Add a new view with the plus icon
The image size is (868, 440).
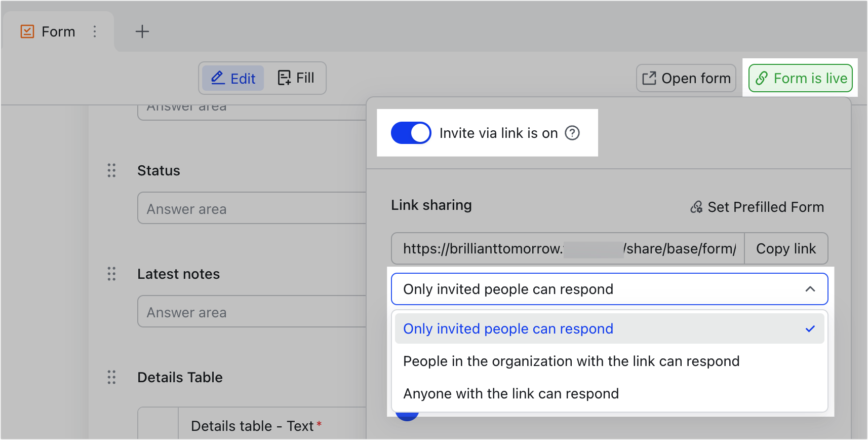pos(142,31)
